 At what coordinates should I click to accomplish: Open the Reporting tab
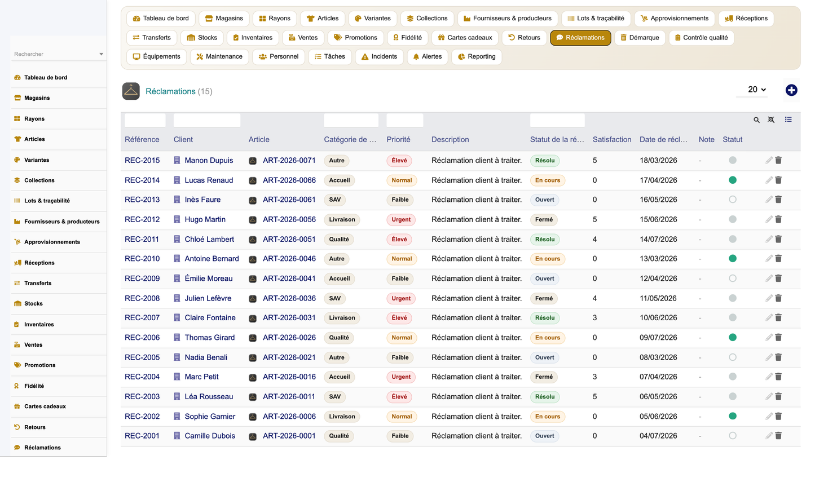(477, 57)
